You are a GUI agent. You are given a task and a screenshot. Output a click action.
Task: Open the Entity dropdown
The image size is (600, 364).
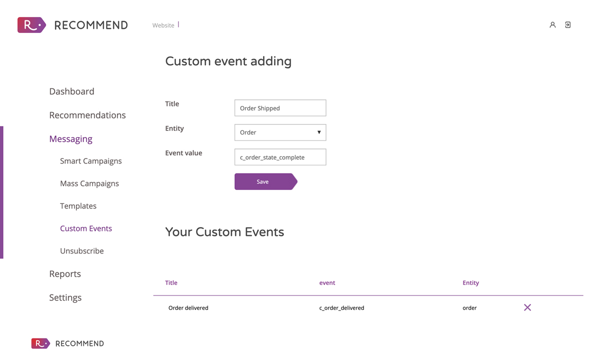tap(280, 132)
